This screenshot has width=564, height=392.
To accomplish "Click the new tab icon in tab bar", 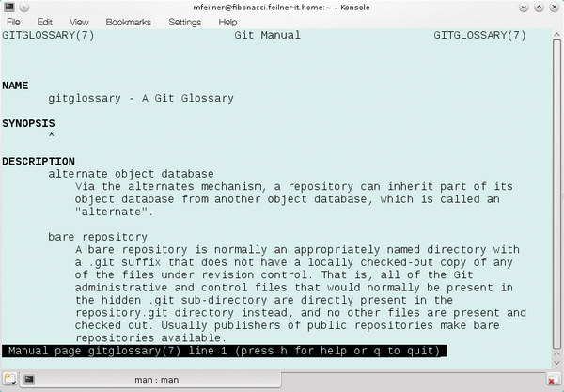I will [x=9, y=379].
